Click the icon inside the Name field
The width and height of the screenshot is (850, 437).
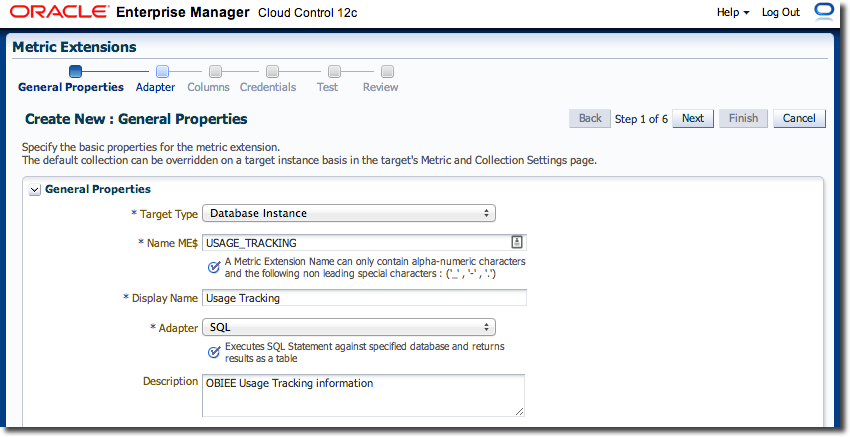tap(517, 242)
